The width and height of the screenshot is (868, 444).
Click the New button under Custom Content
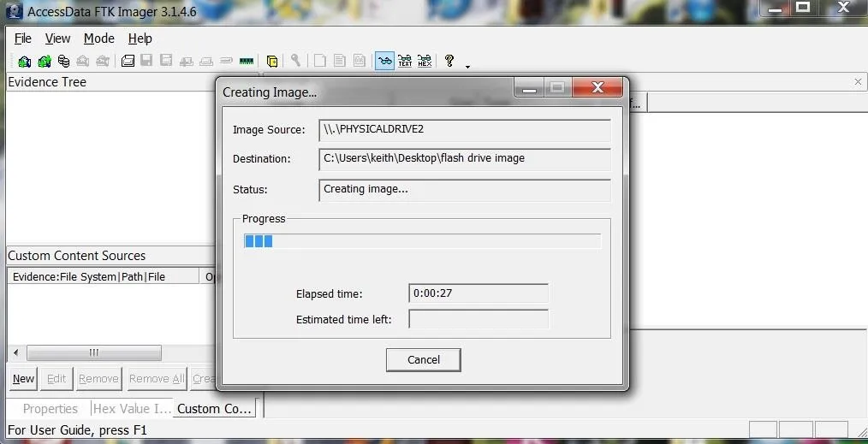23,379
